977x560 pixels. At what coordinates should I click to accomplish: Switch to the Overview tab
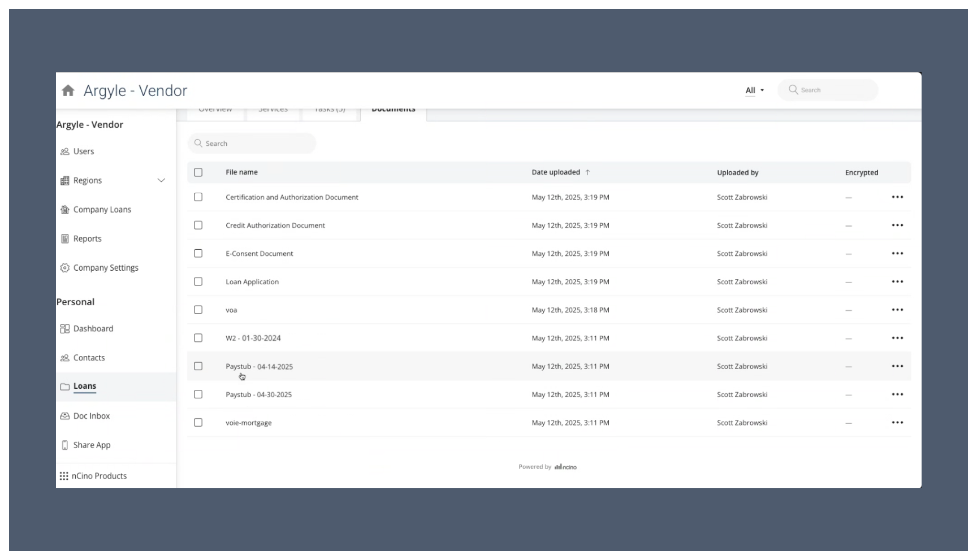(x=215, y=109)
